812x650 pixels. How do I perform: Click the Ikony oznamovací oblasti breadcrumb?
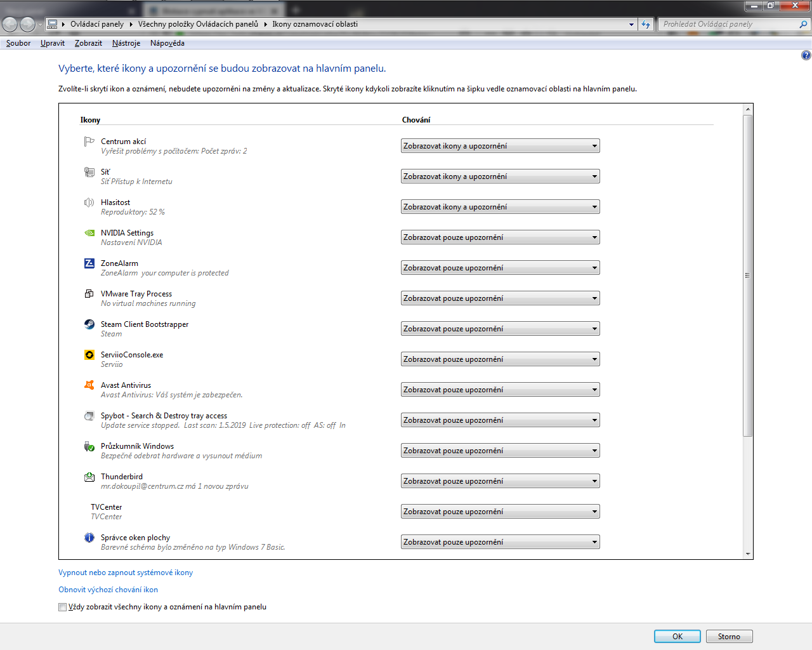[x=315, y=24]
